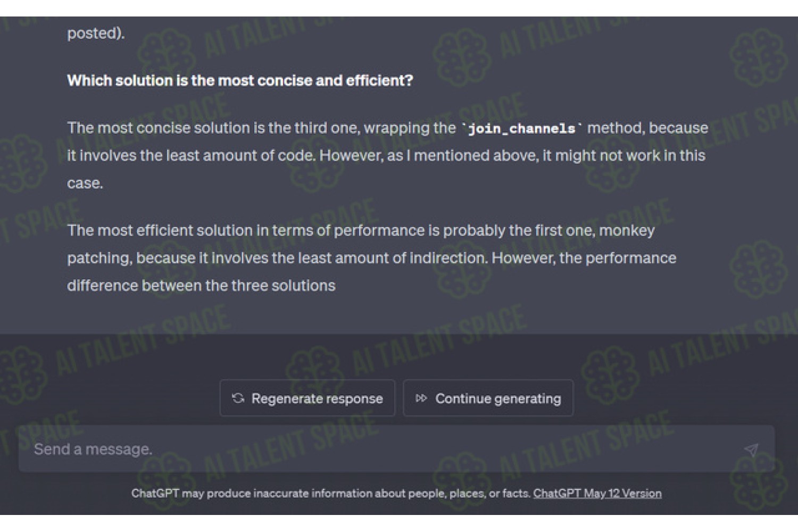Click the paragraph starting "The most concise solution"
Viewport: 798px width, 532px height.
click(x=388, y=155)
